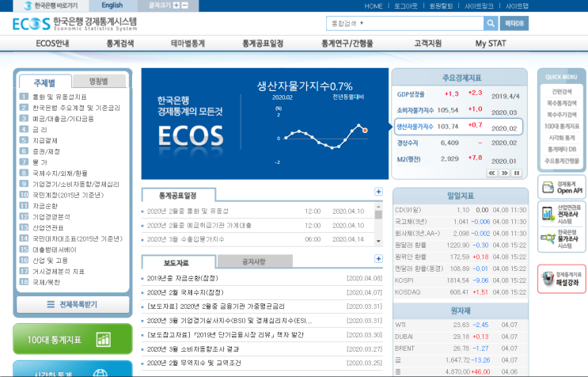Open 통계연구/간행물 menu

(x=347, y=44)
